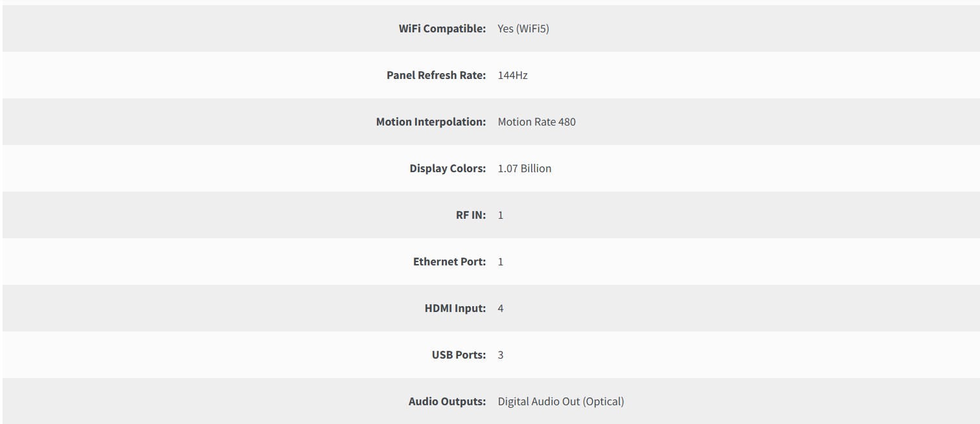Click the '(WiFi5)' text in parentheses
980x424 pixels.
[532, 28]
